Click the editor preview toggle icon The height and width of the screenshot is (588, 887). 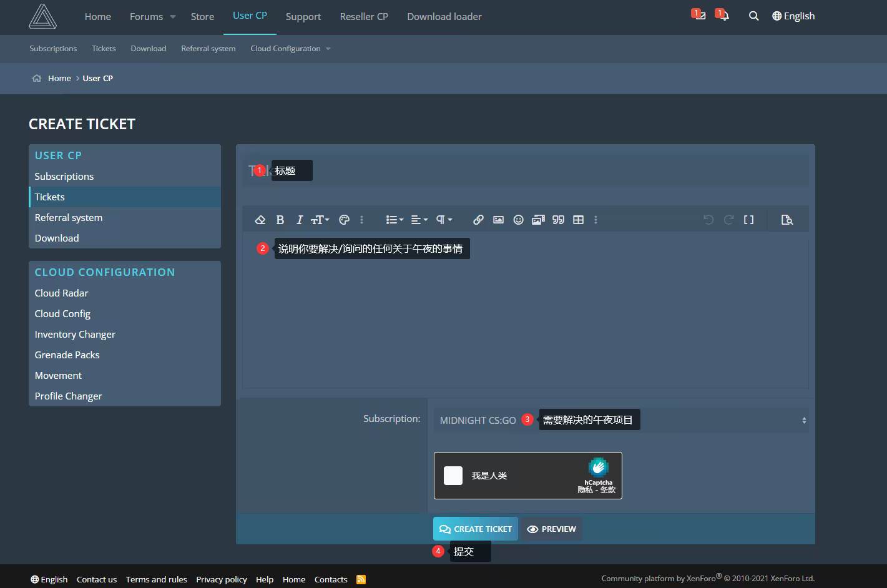pos(787,220)
